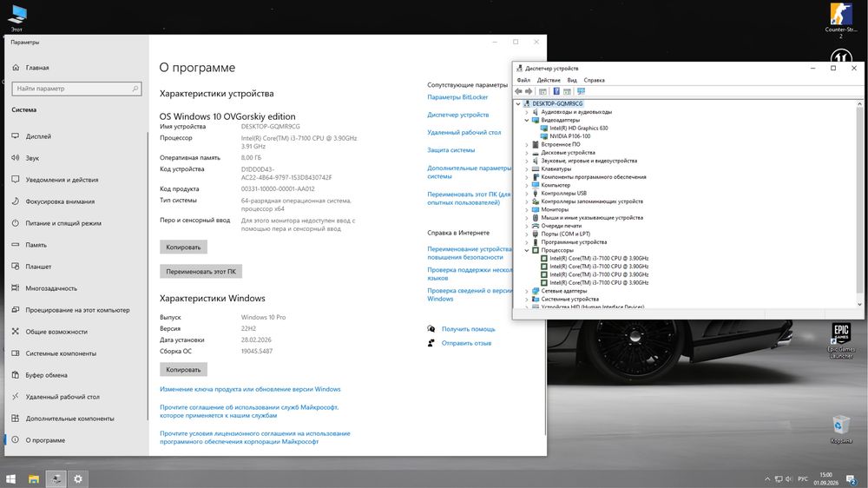Image resolution: width=868 pixels, height=488 pixels.
Task: Click Копировать under device specifications
Action: pos(183,247)
